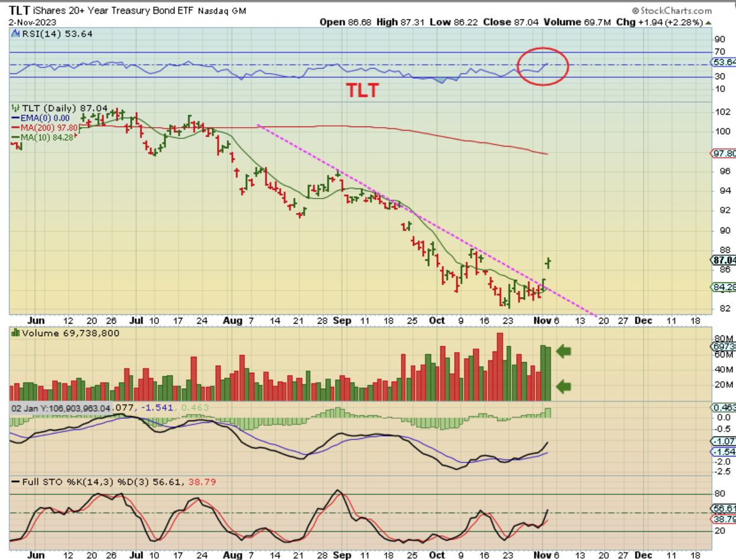Click the green 0.463 histogram value in the MACD label
Viewport: 736px width, 560px height.
(195, 408)
